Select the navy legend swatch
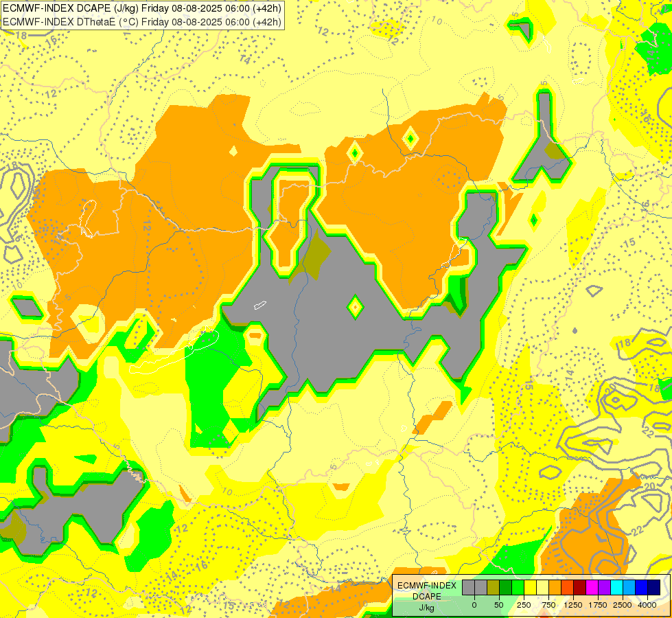The image size is (672, 618). click(x=654, y=587)
